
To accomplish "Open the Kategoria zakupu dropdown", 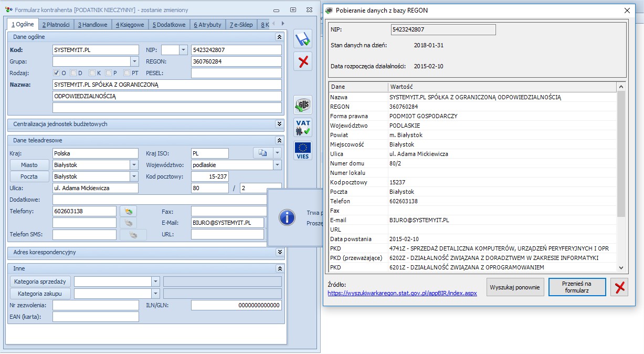I will pyautogui.click(x=155, y=293).
